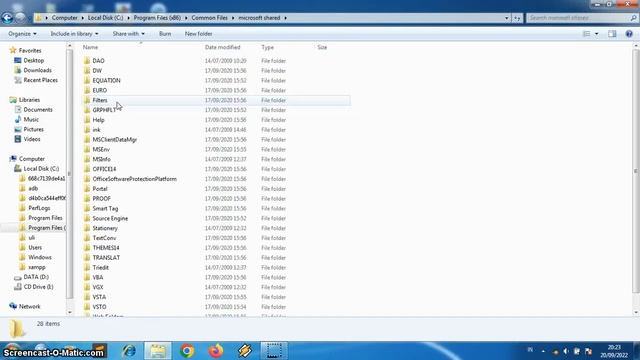Image resolution: width=640 pixels, height=360 pixels.
Task: Click Local Disk (C:) breadcrumb
Action: (x=105, y=18)
